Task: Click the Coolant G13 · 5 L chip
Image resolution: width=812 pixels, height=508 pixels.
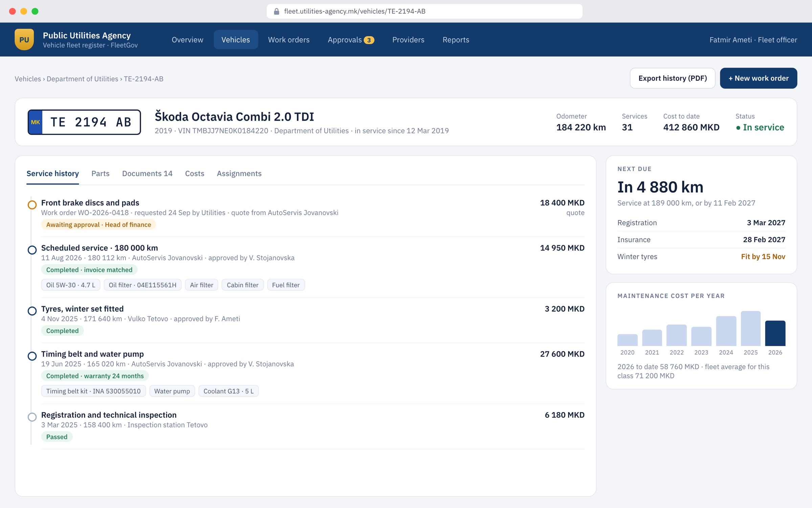Action: (x=228, y=391)
